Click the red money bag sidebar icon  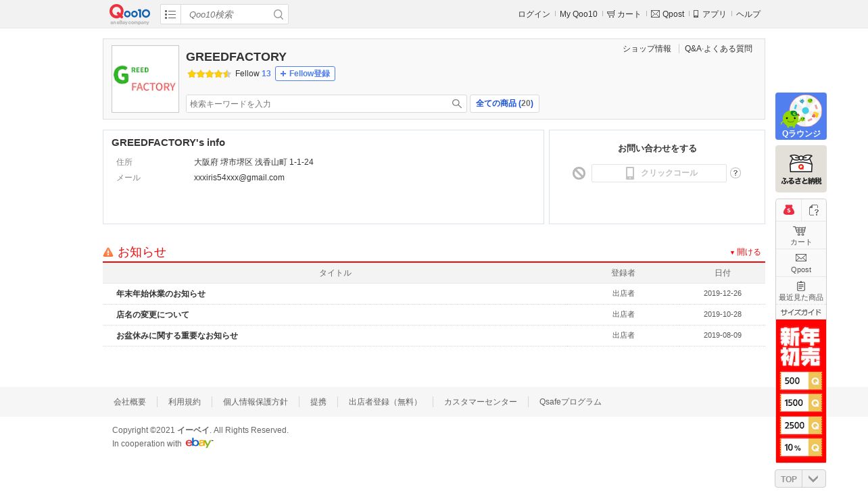(x=789, y=210)
